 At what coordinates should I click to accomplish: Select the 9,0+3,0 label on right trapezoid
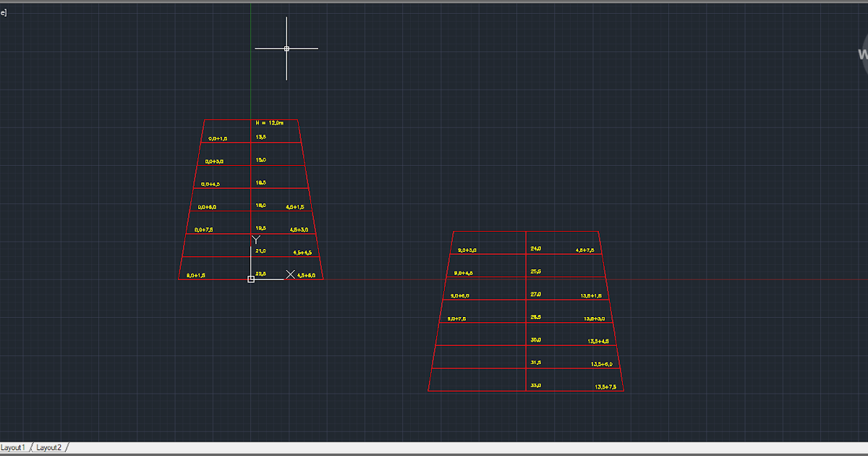coord(466,249)
